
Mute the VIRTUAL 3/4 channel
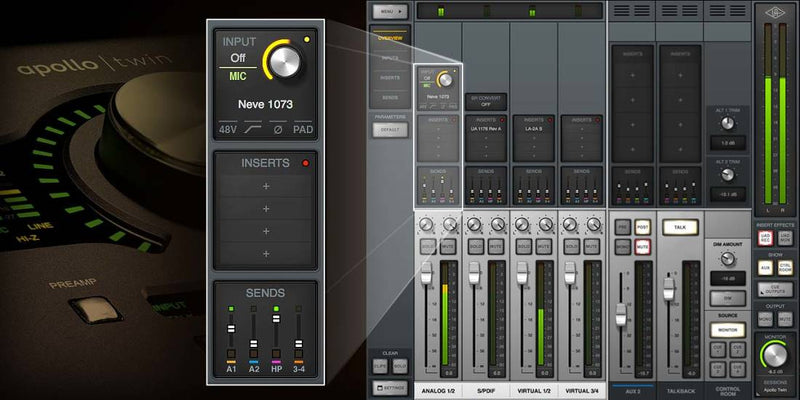coord(591,246)
